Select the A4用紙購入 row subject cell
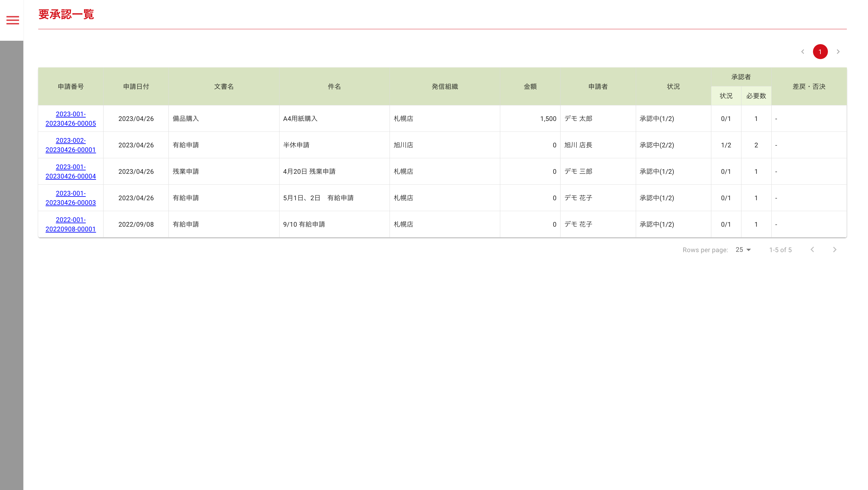Image resolution: width=868 pixels, height=490 pixels. (x=300, y=119)
